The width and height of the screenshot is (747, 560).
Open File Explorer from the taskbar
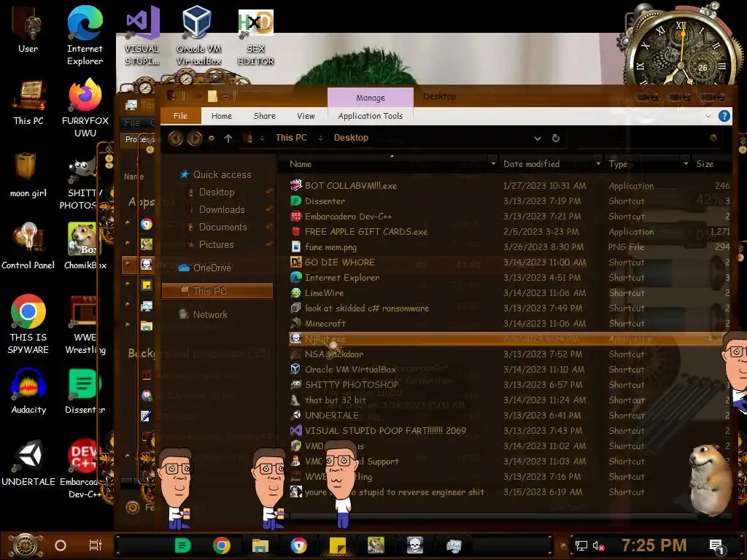(x=260, y=545)
